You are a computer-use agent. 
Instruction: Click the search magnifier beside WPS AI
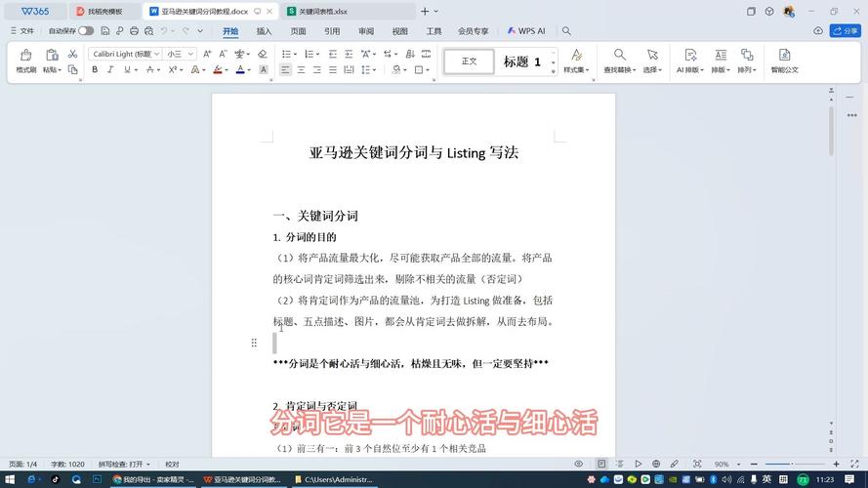566,31
